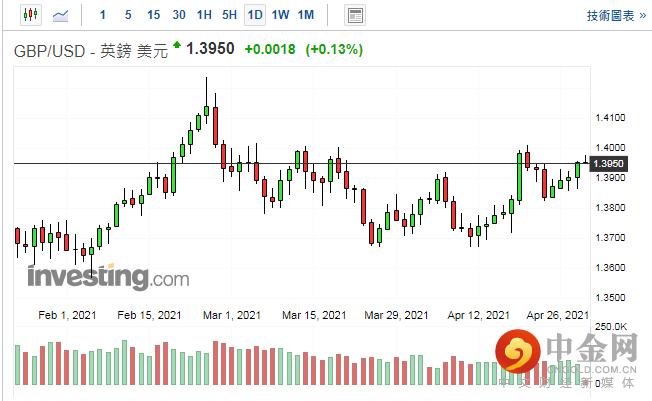652x401 pixels.
Task: Click the long red candle after the peak
Action: point(215,126)
